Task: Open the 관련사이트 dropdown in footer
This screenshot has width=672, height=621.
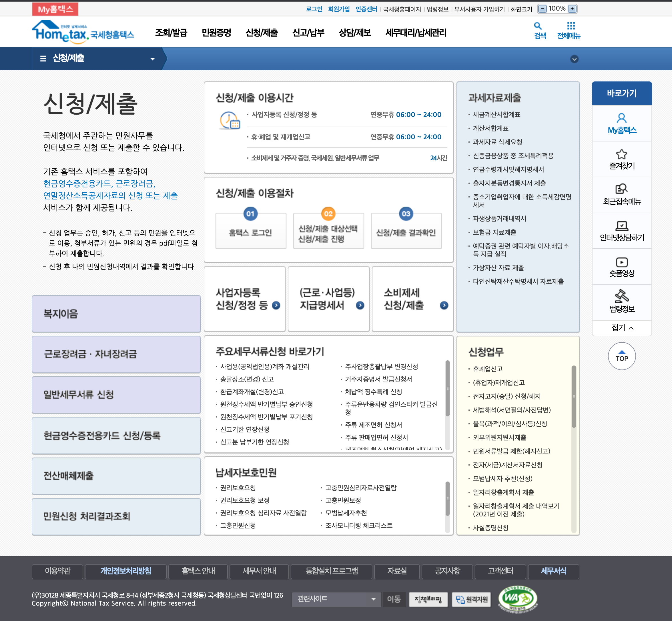Action: [336, 599]
